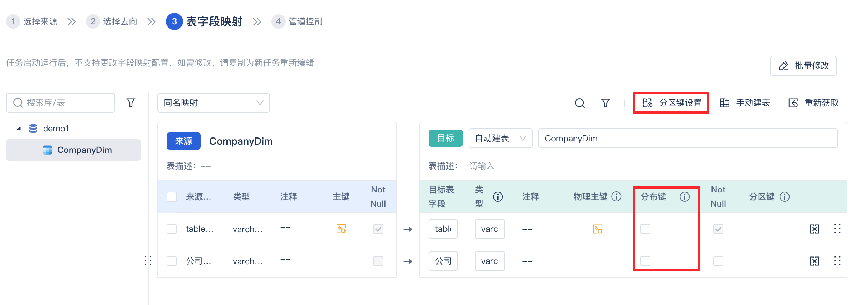868x305 pixels.
Task: Delete the first target field row
Action: [815, 229]
